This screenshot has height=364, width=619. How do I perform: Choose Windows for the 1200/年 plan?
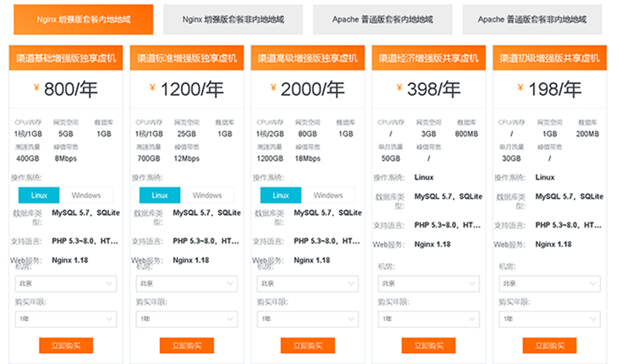pyautogui.click(x=207, y=195)
